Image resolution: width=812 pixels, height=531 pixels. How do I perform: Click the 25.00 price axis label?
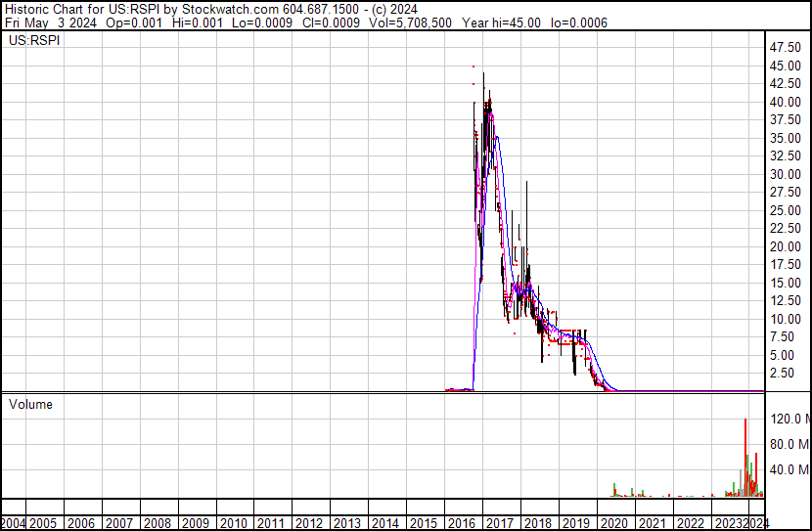pyautogui.click(x=786, y=210)
